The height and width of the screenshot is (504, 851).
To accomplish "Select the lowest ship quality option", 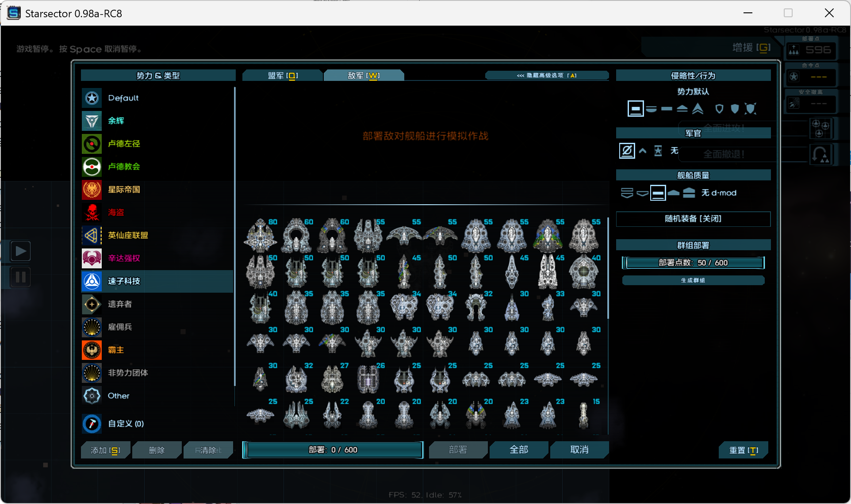I will tap(627, 193).
